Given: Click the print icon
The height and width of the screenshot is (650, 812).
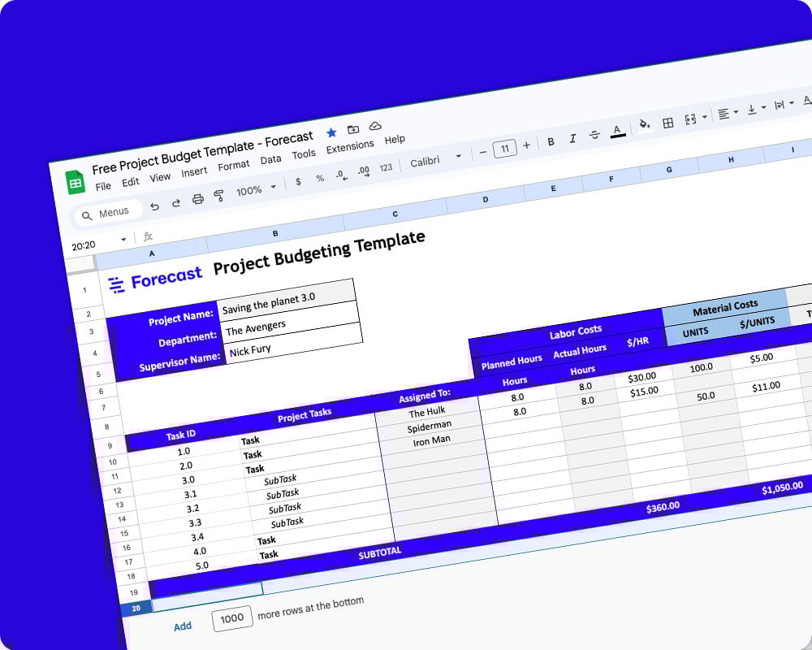Looking at the screenshot, I should click(198, 199).
